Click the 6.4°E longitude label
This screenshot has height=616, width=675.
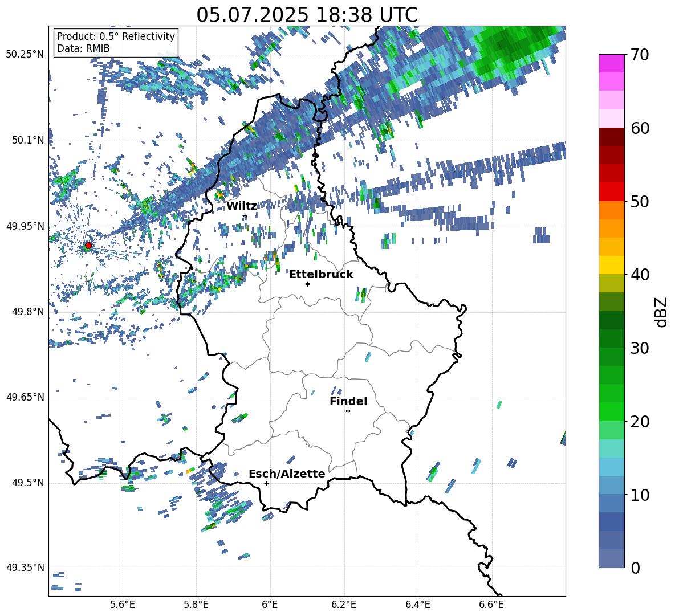point(417,605)
